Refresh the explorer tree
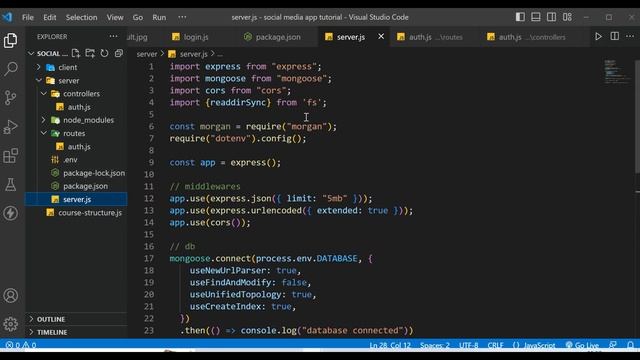 (104, 53)
